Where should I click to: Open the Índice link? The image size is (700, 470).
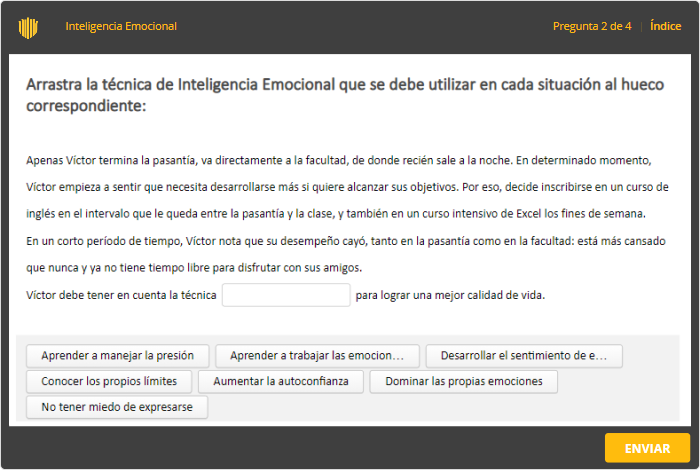pos(665,26)
